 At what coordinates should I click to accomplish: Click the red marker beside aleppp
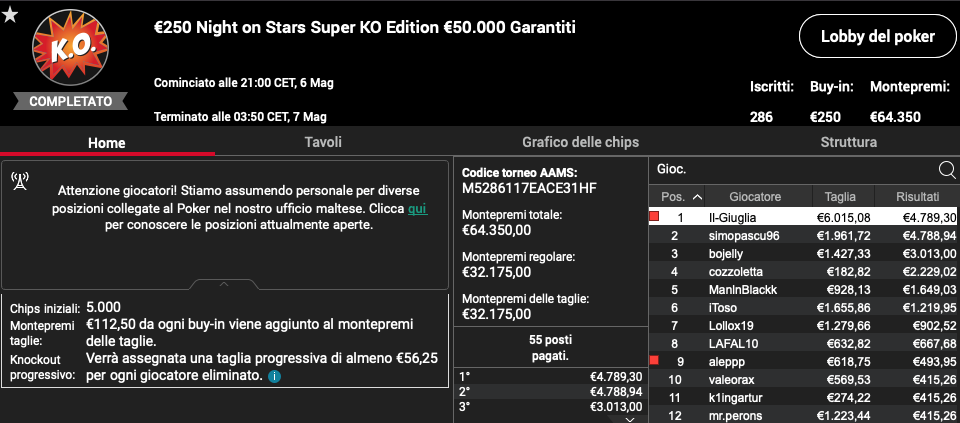[x=654, y=361]
